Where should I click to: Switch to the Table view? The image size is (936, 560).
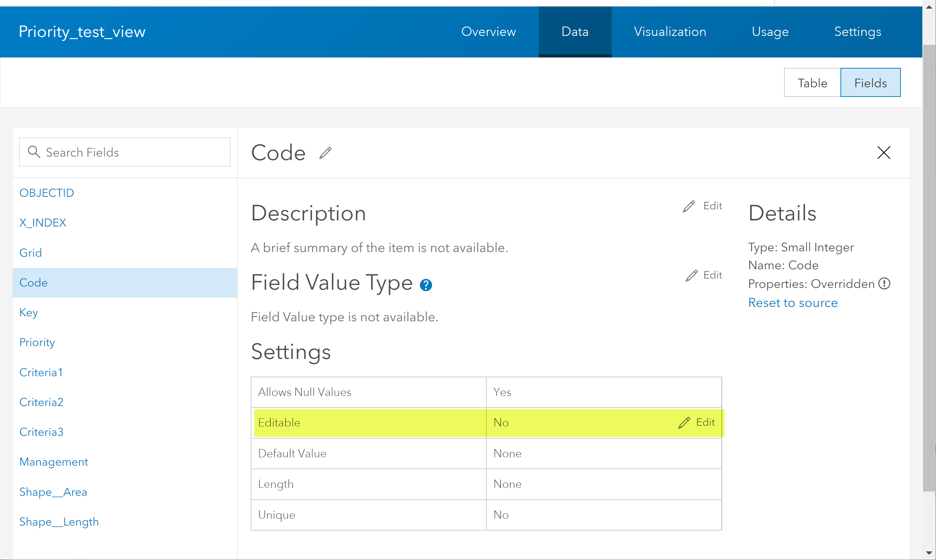click(812, 83)
